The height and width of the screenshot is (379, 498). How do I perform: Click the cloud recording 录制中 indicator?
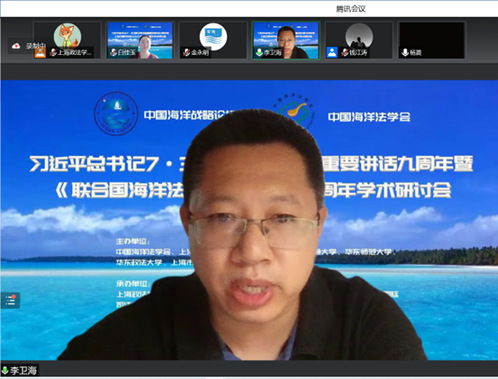coord(27,46)
